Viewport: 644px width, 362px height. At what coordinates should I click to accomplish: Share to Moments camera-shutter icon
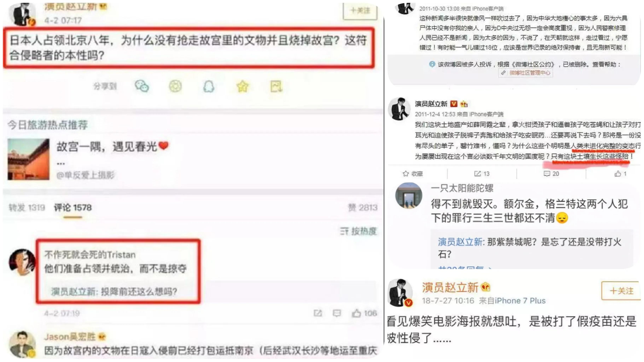[175, 86]
